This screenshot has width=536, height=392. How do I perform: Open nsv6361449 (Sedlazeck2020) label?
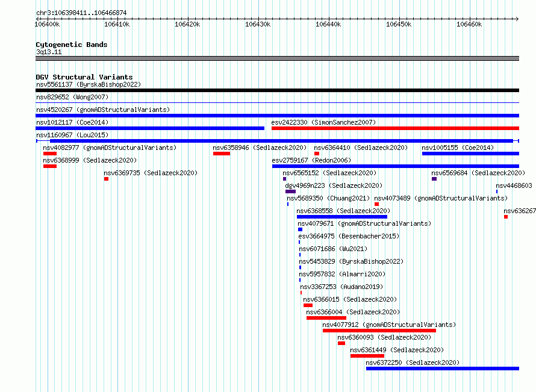pos(397,350)
